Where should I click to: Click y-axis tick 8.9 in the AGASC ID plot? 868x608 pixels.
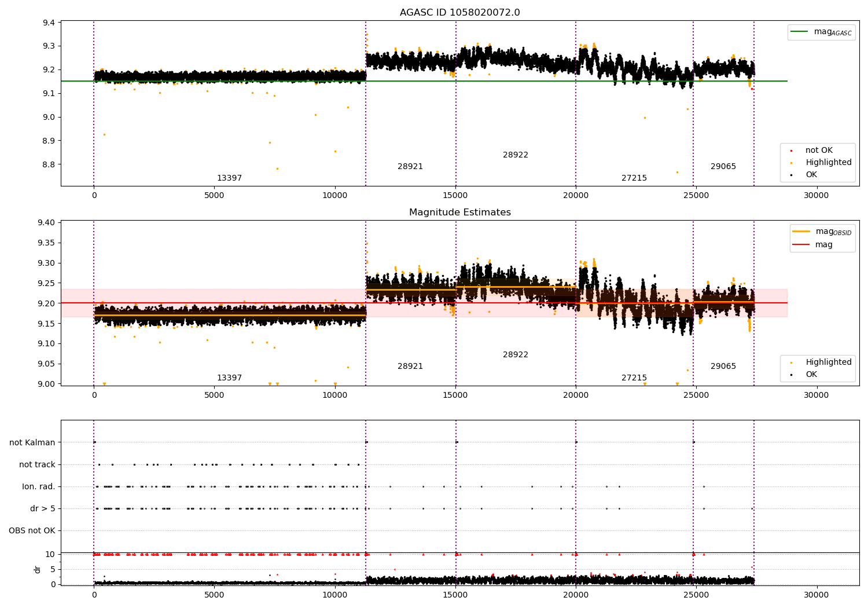pos(49,141)
